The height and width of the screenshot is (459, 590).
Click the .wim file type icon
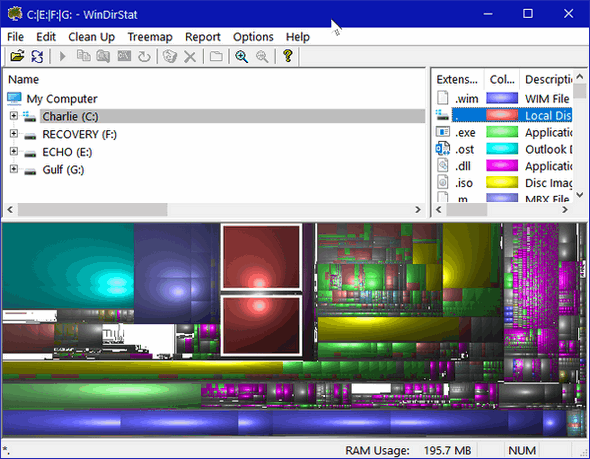tap(443, 98)
